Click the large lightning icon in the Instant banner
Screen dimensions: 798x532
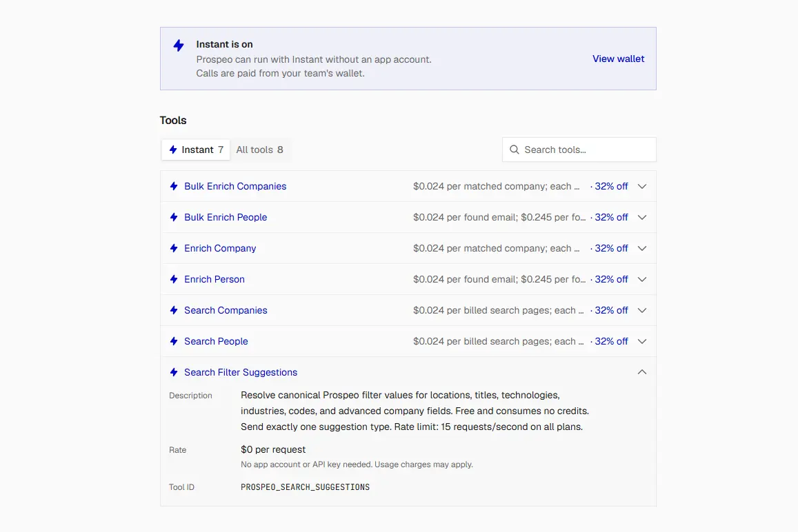coord(179,45)
